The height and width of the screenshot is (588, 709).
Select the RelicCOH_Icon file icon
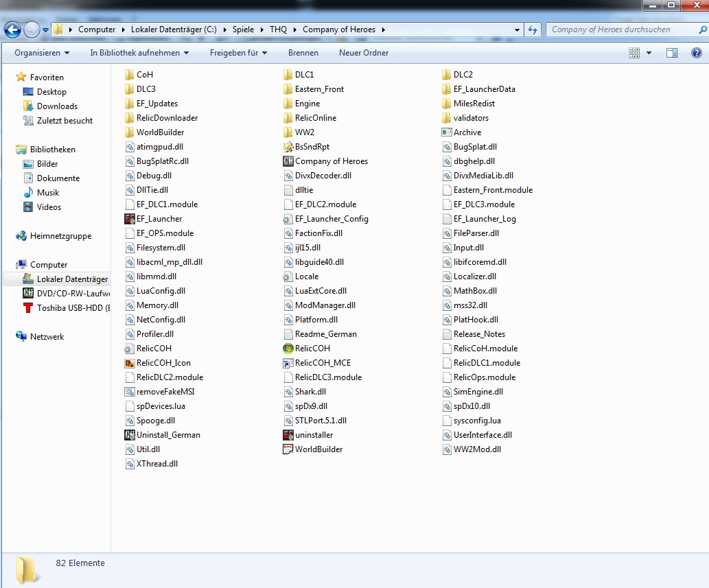point(130,363)
